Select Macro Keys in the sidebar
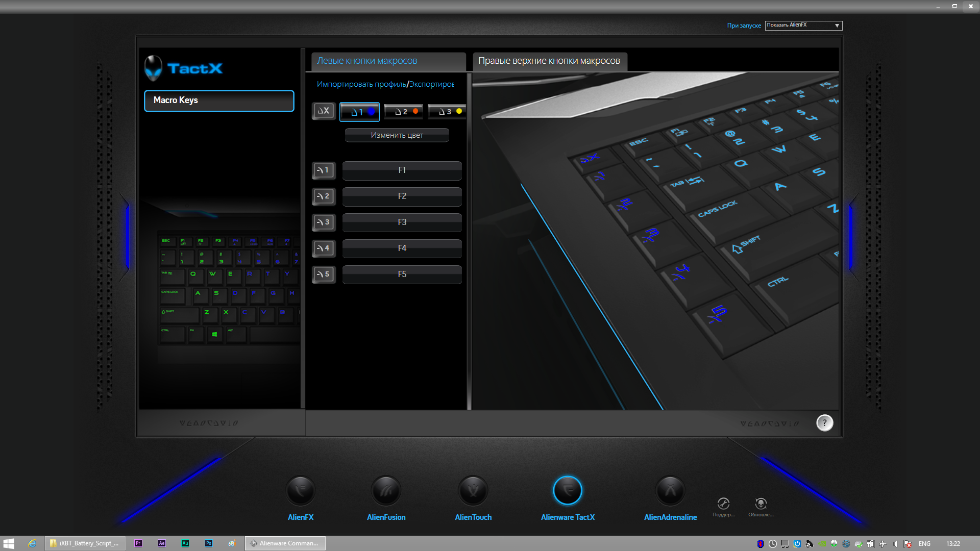980x551 pixels. point(219,101)
